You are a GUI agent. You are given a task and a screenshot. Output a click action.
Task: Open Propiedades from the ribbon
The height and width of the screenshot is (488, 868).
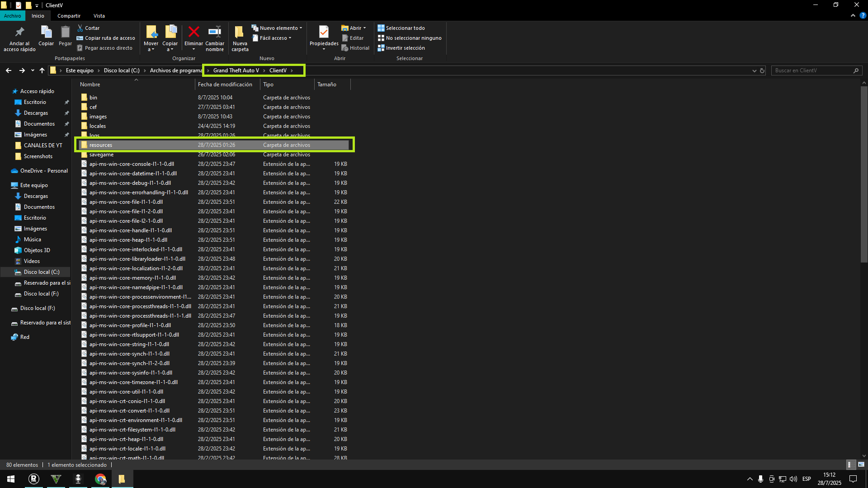point(324,32)
